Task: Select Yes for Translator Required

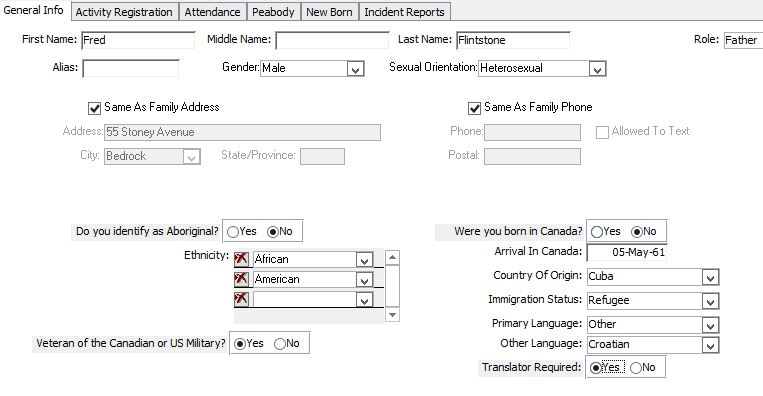Action: (x=596, y=368)
